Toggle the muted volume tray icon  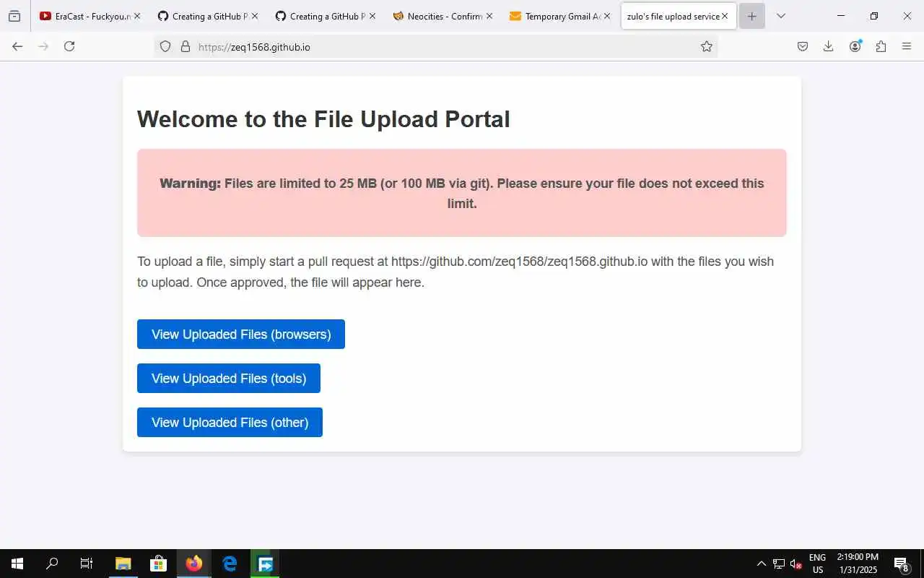tap(796, 564)
